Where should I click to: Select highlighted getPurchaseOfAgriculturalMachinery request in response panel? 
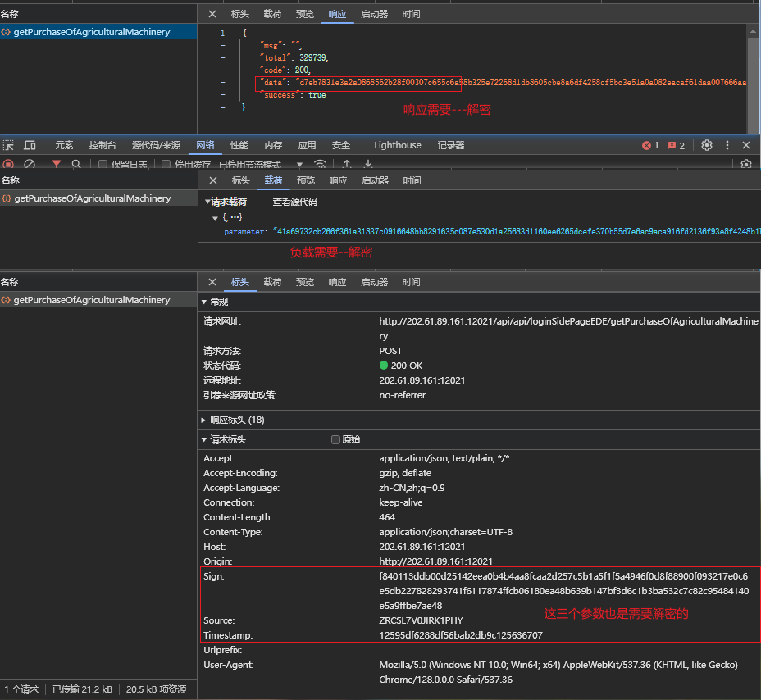click(98, 32)
